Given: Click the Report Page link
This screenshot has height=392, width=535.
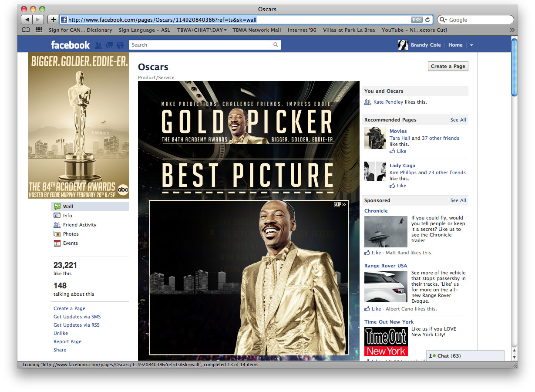Looking at the screenshot, I should click(67, 341).
